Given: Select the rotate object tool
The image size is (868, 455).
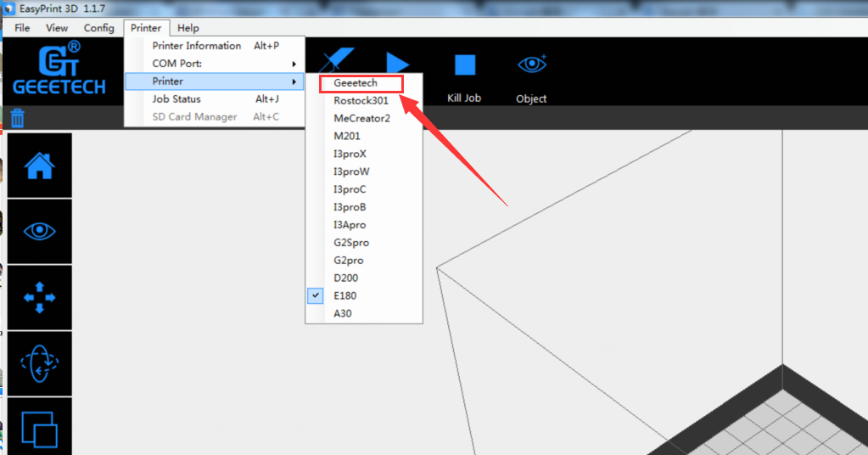Looking at the screenshot, I should (39, 363).
